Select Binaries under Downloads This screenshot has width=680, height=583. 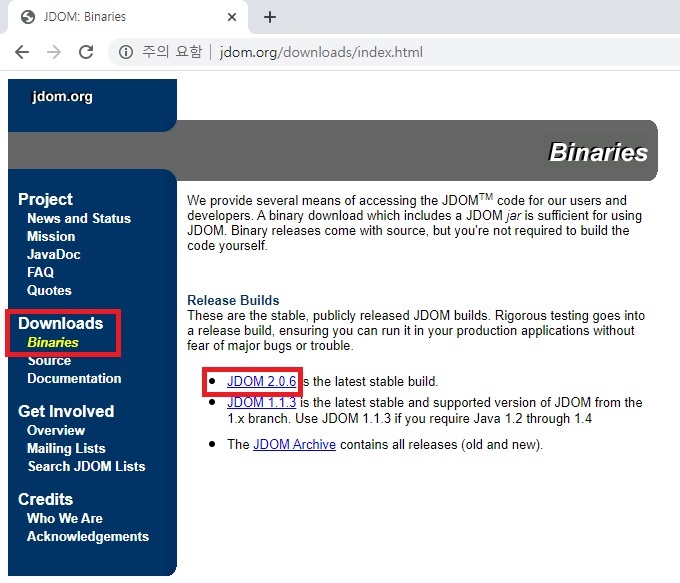click(x=53, y=343)
